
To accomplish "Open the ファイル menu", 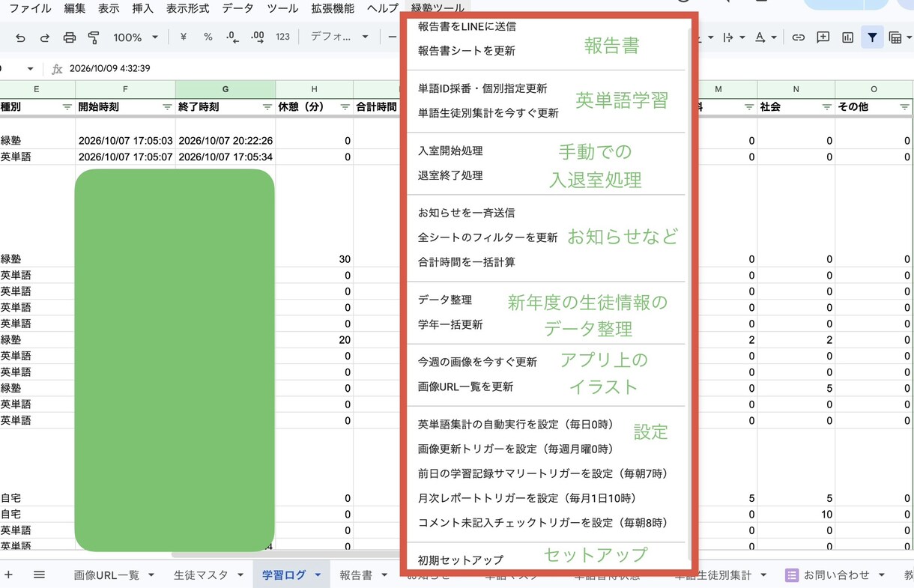I will pos(30,9).
